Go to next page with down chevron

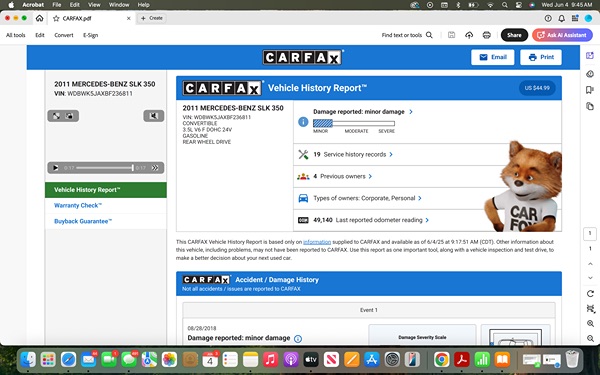tap(590, 278)
